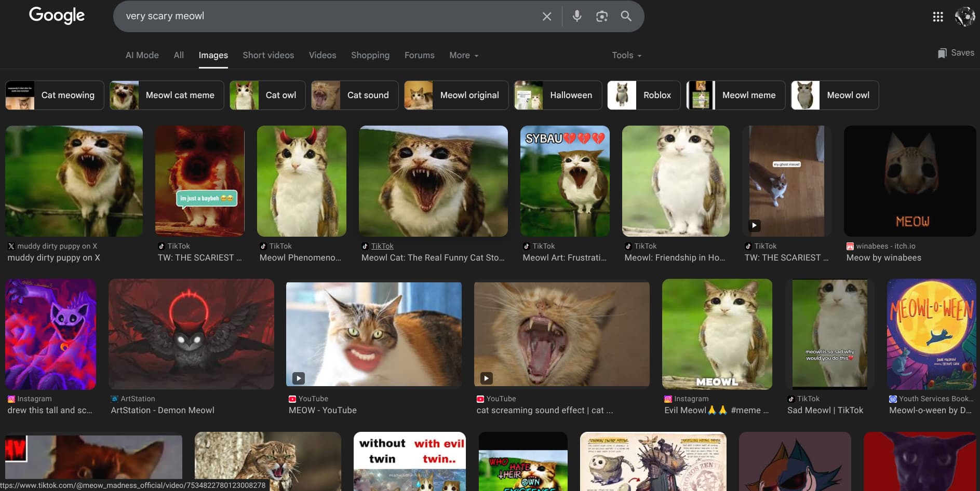Expand the More search categories dropdown
Image resolution: width=980 pixels, height=491 pixels.
pos(463,55)
